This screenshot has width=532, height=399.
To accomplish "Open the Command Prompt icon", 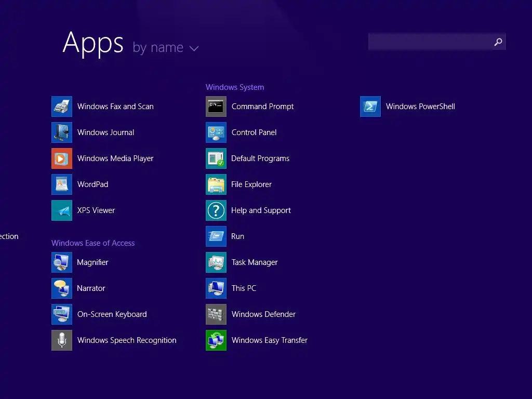I will pyautogui.click(x=216, y=107).
